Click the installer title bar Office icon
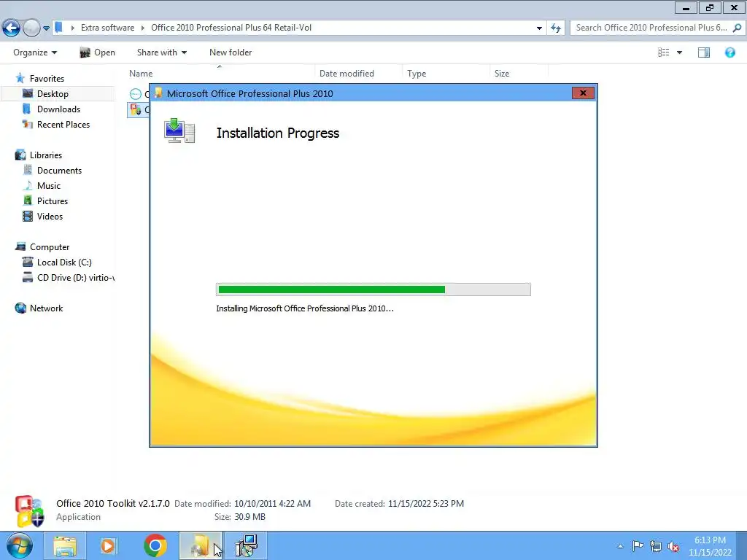This screenshot has height=560, width=747. click(158, 93)
